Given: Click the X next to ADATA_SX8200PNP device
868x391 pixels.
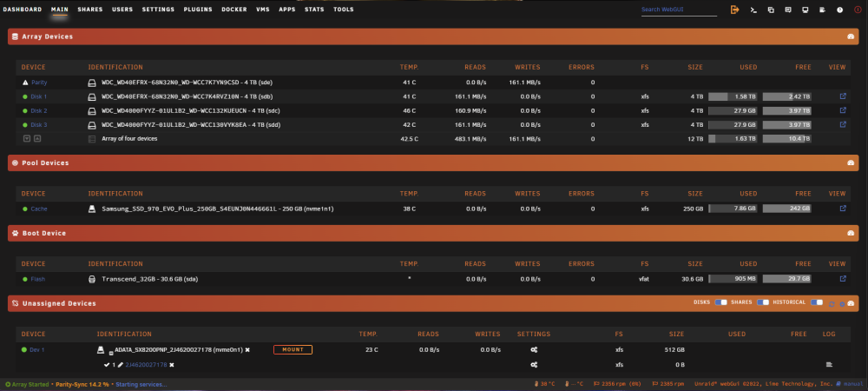Looking at the screenshot, I should click(247, 350).
